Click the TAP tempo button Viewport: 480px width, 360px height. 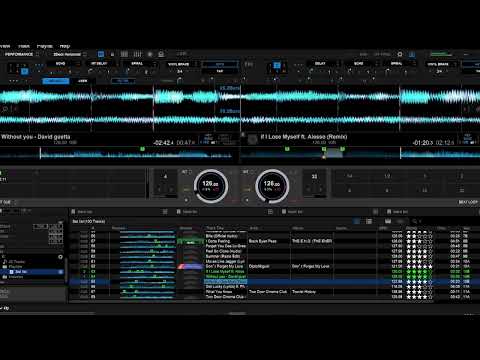coord(220,71)
